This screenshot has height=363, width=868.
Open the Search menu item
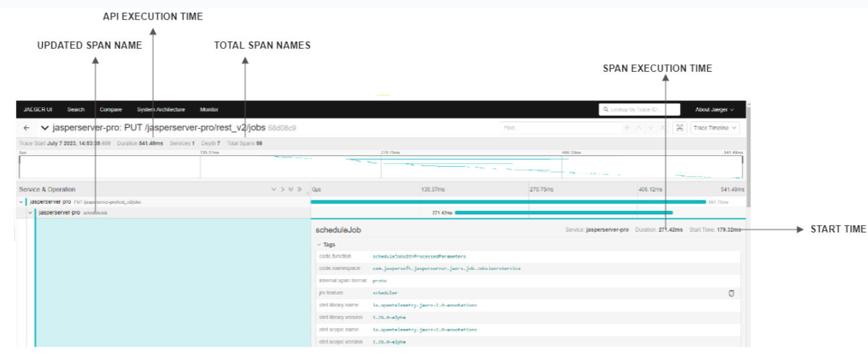click(76, 109)
